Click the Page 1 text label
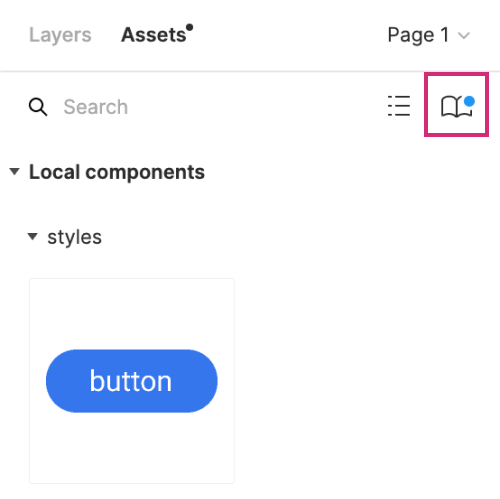Viewport: 500px width, 499px height. (x=418, y=35)
